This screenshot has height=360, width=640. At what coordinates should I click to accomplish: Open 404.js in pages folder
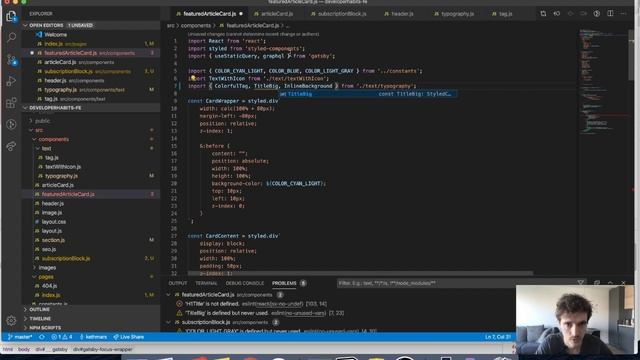pyautogui.click(x=49, y=286)
